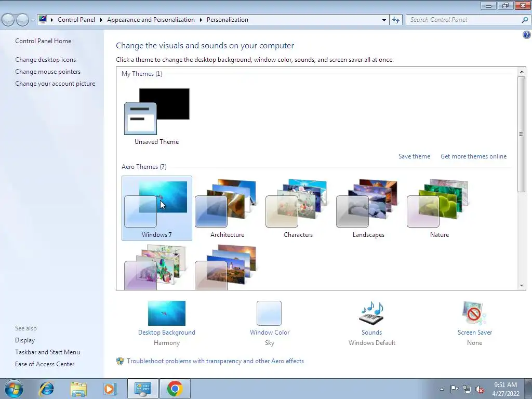
Task: Open Ease of Access Center link
Action: (x=45, y=364)
